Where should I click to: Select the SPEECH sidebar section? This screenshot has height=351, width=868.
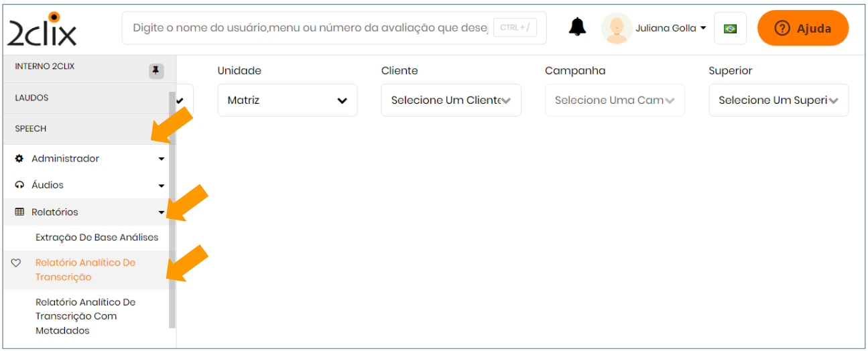31,129
